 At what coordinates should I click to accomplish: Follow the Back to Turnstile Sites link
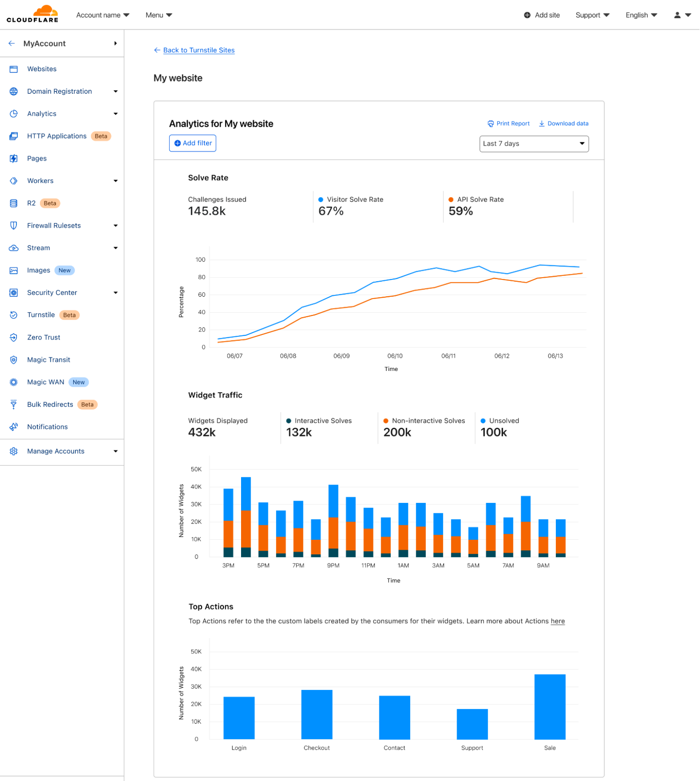point(199,50)
